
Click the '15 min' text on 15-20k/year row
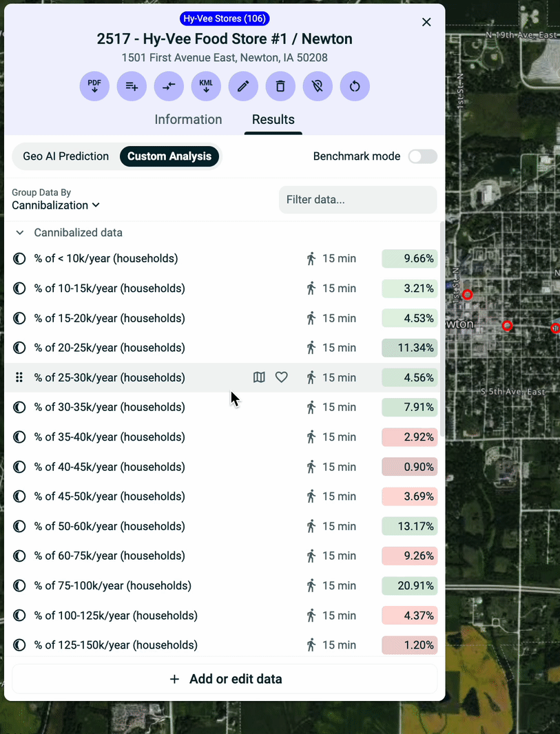(339, 318)
